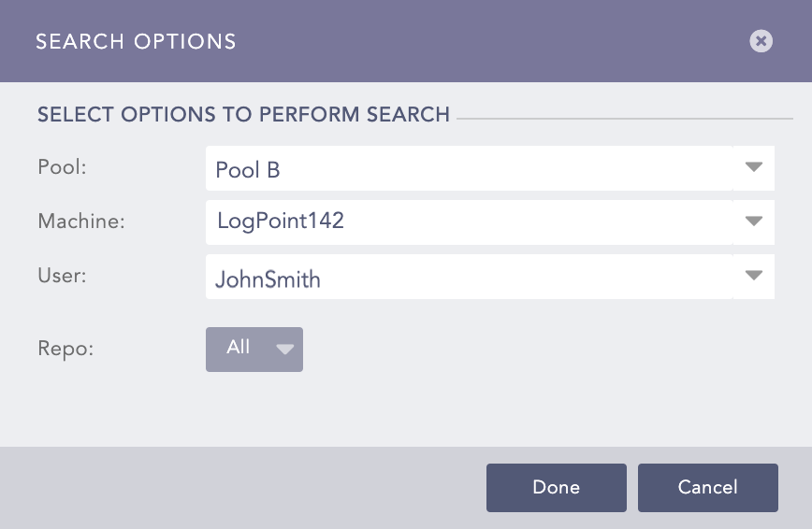Viewport: 812px width, 529px height.
Task: Click the All text in Repo selector
Action: [239, 348]
